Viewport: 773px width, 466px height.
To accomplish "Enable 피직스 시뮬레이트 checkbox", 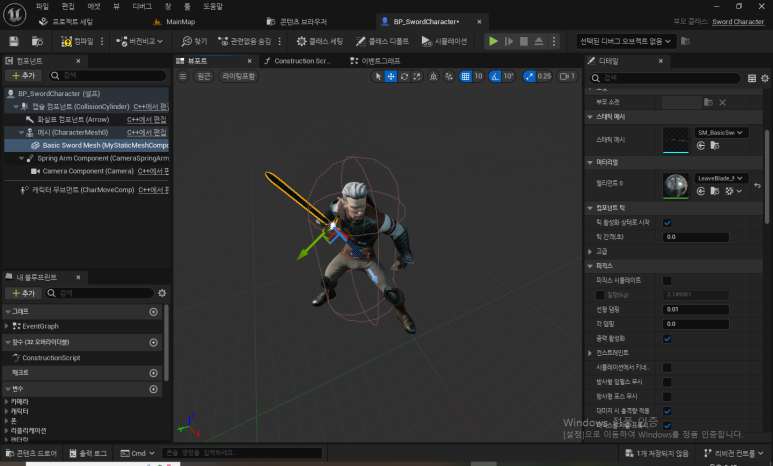I will point(667,281).
